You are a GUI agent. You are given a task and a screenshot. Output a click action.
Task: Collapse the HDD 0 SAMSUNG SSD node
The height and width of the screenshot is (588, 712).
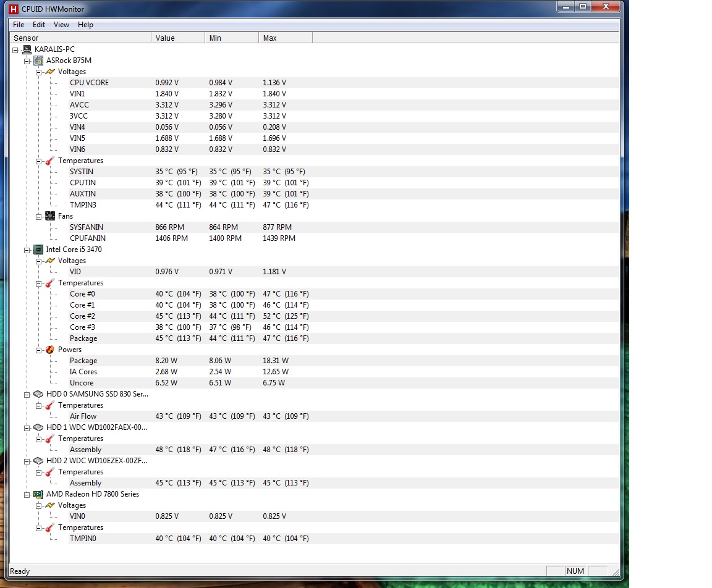tap(27, 395)
